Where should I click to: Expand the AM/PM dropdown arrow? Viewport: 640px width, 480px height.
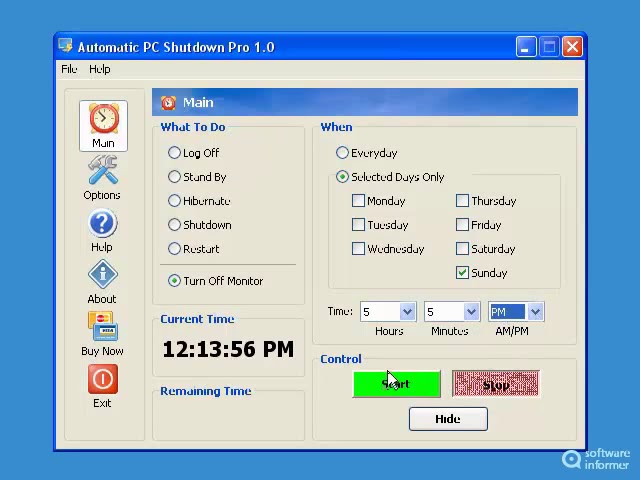[536, 312]
